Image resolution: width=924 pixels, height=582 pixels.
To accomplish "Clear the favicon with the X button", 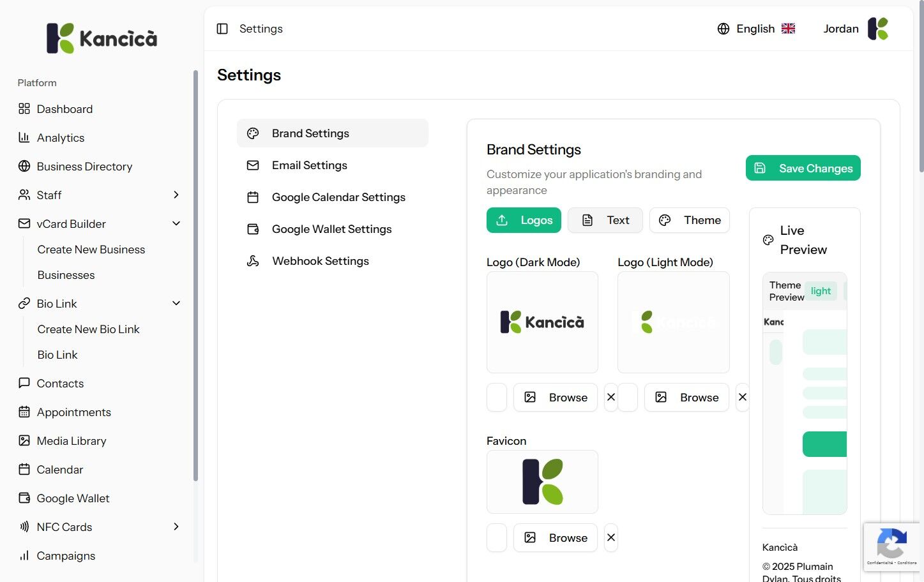I will tap(611, 537).
